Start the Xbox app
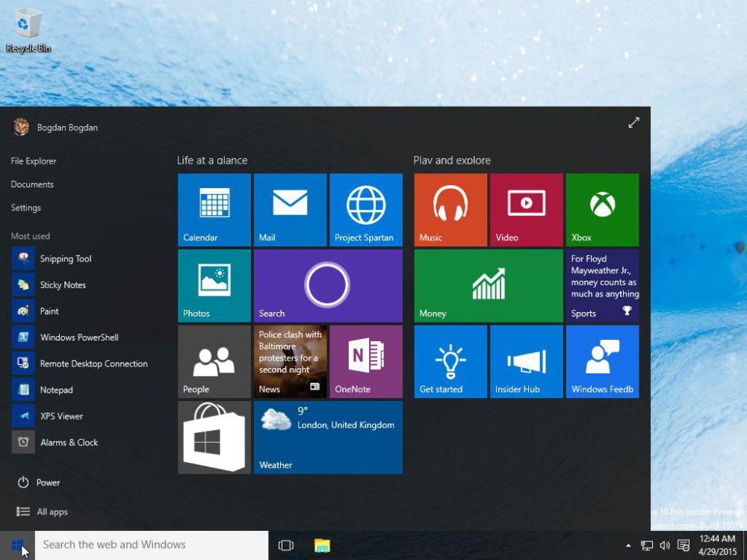This screenshot has height=560, width=747. tap(602, 209)
